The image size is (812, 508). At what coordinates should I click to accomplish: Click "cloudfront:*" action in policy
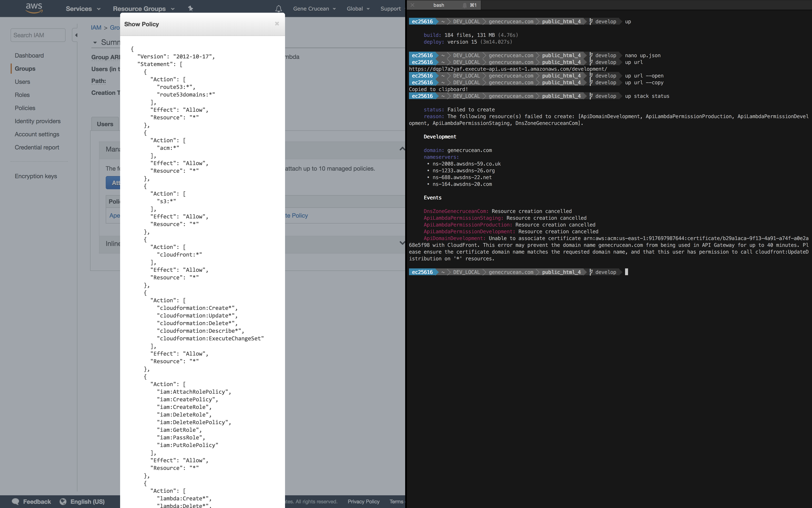tap(180, 254)
